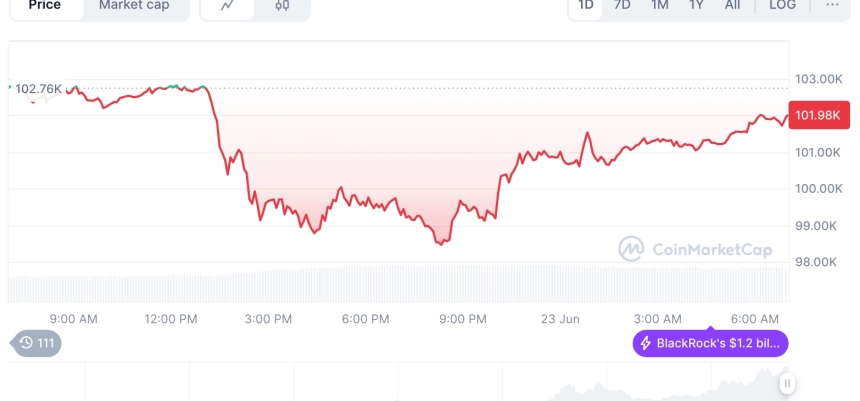The image size is (860, 401).
Task: Select the 1Y time range
Action: (696, 5)
